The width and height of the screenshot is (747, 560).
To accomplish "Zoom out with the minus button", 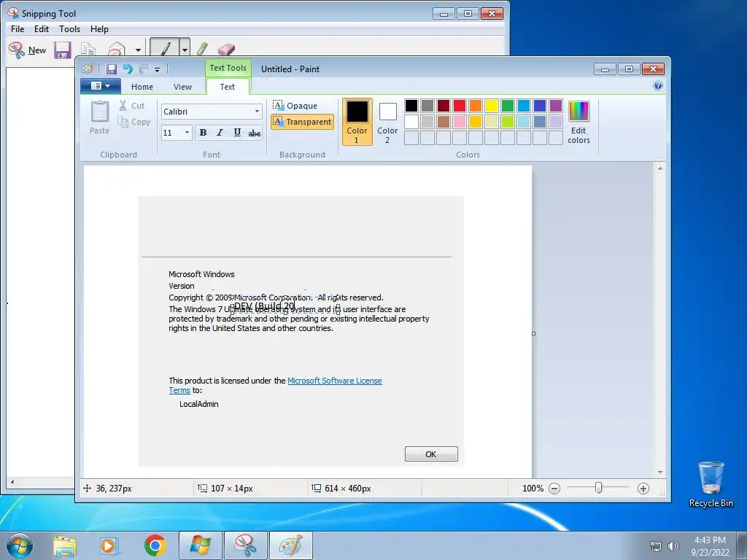I will (554, 489).
